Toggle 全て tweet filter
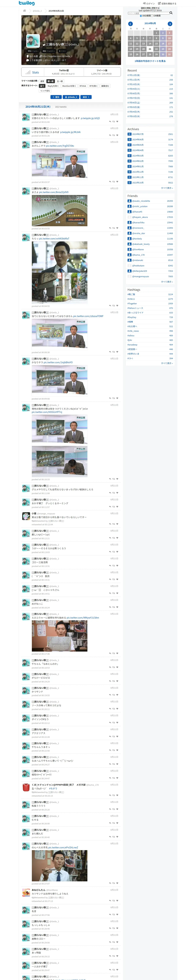 (x=42, y=86)
